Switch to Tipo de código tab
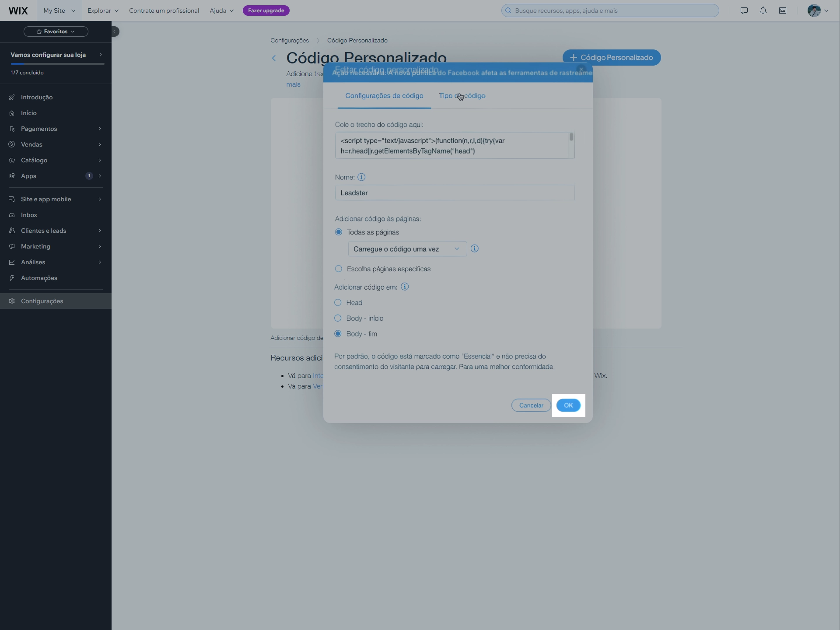The width and height of the screenshot is (840, 630). pyautogui.click(x=462, y=96)
